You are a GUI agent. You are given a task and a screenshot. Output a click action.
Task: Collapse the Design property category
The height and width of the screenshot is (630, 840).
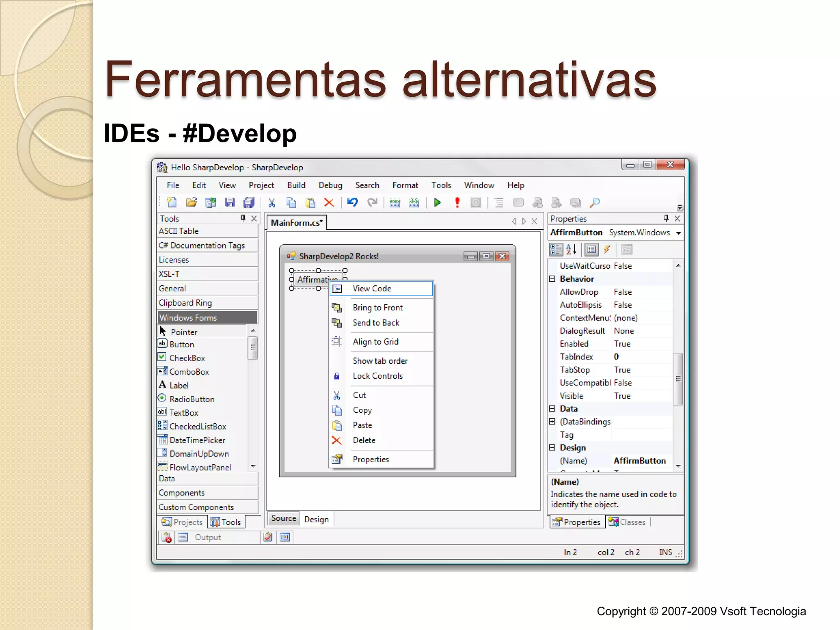pos(552,447)
